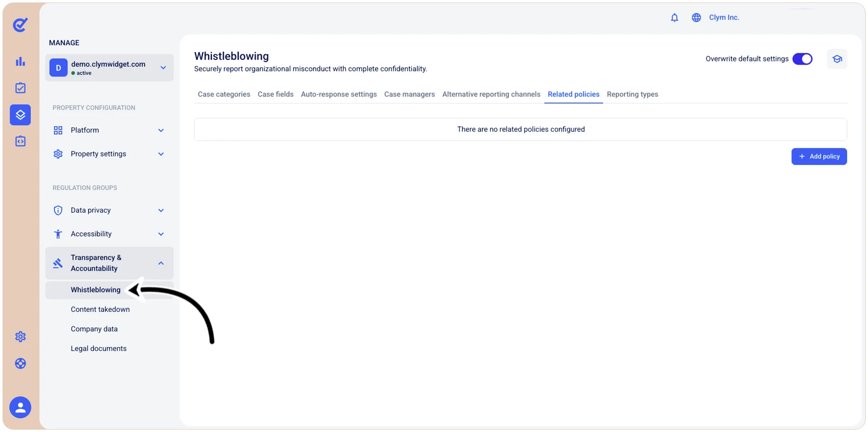
Task: Click the Clym logo icon
Action: 20,25
